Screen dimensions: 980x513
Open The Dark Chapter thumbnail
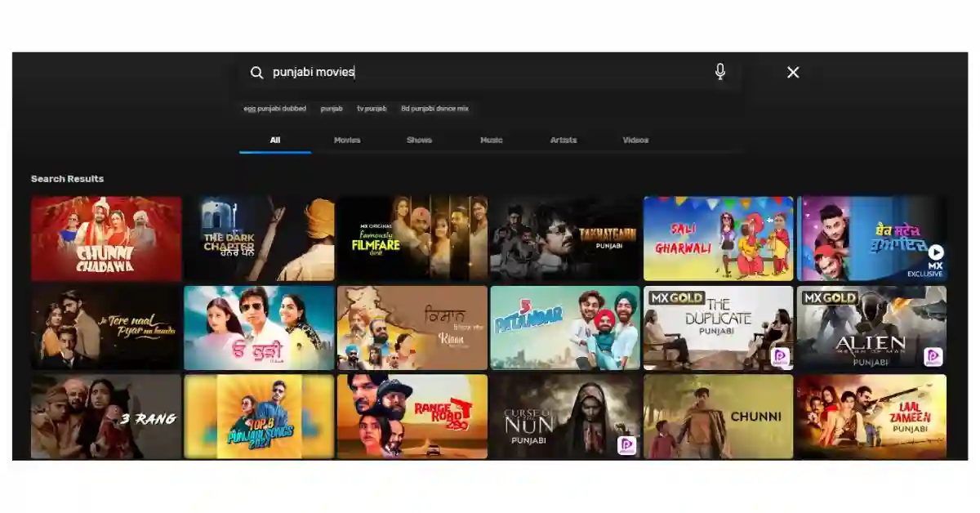pyautogui.click(x=260, y=239)
